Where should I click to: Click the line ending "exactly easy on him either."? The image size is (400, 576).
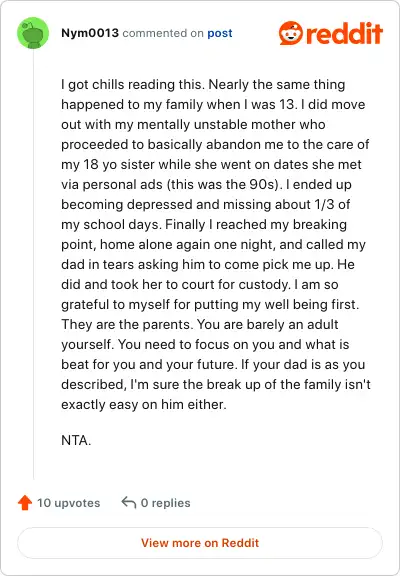point(144,404)
